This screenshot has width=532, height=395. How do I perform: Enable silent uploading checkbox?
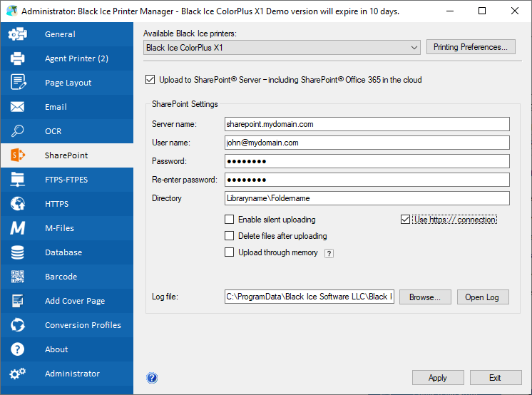coord(229,219)
